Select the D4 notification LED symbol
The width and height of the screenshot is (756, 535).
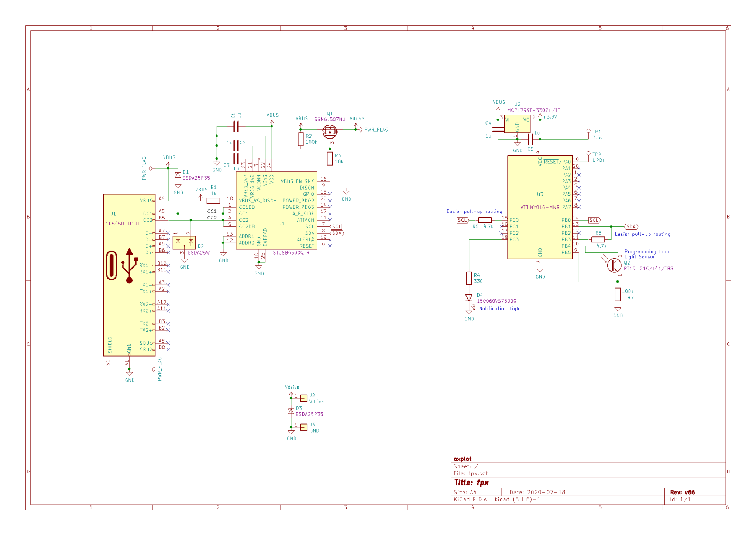point(469,298)
